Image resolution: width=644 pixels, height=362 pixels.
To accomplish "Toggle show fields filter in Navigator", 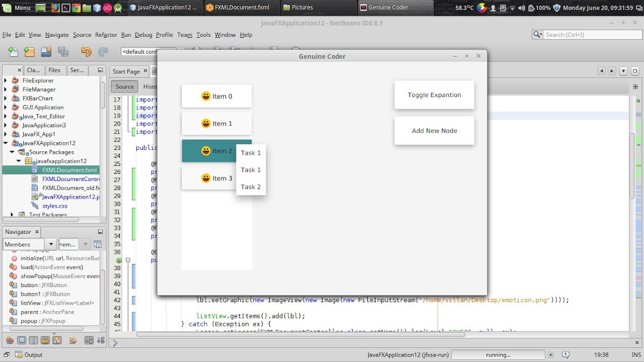I will (x=22, y=340).
